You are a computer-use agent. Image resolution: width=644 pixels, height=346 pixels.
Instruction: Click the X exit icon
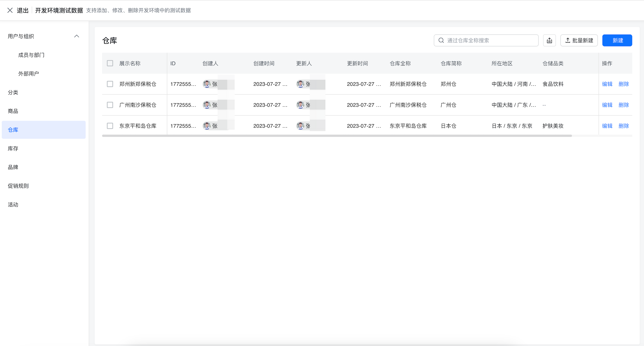10,10
